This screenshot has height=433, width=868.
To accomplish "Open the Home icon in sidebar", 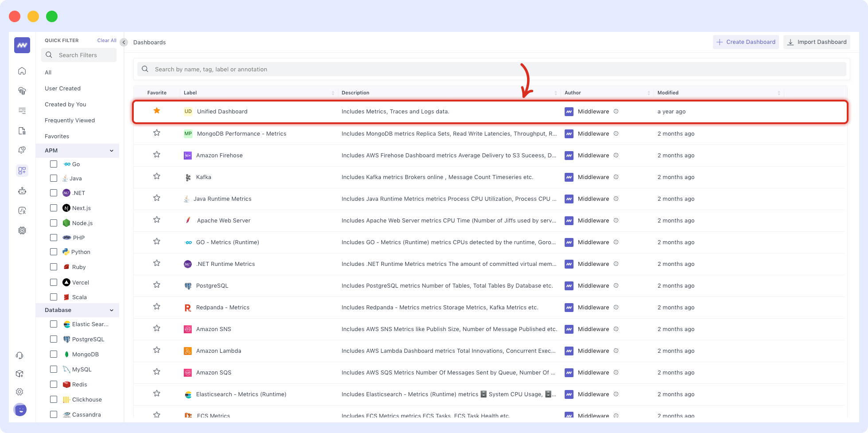I will pyautogui.click(x=22, y=71).
